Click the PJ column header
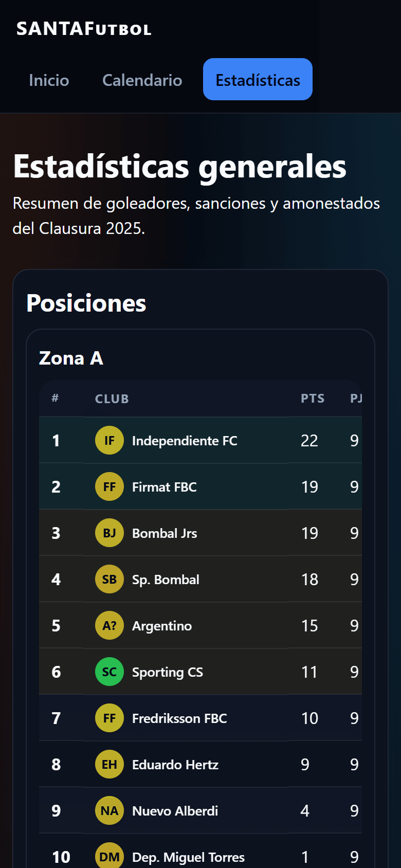This screenshot has width=401, height=868. click(x=357, y=399)
